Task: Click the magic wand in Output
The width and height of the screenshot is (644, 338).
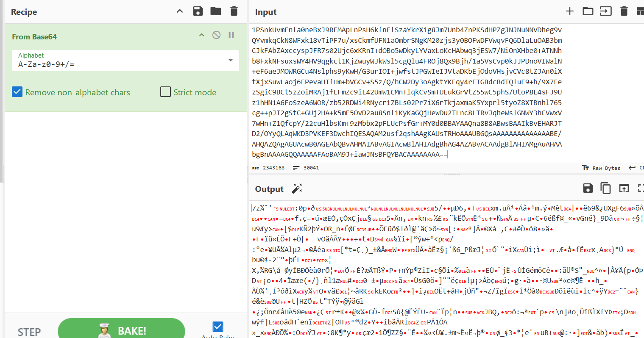Action: [x=297, y=189]
